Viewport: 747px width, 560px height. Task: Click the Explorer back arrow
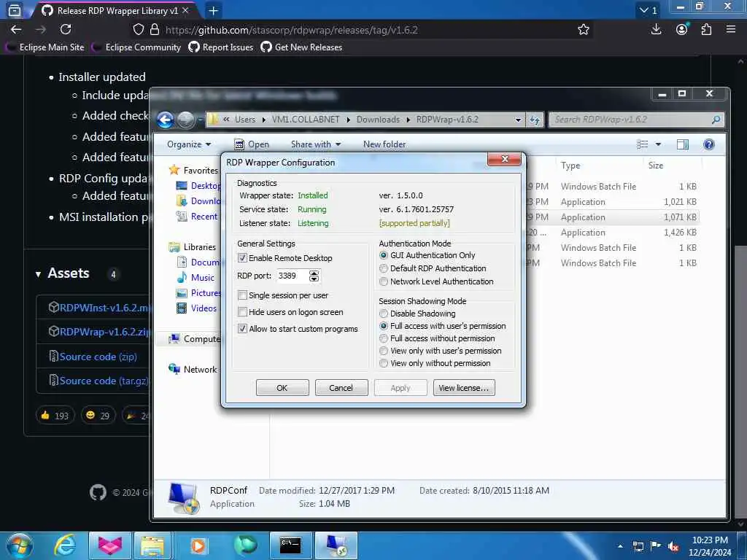[x=166, y=120]
